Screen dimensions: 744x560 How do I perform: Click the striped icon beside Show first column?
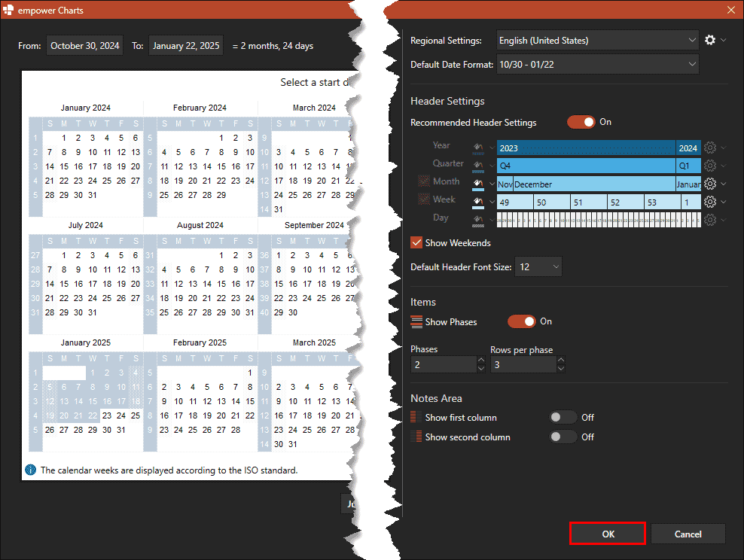tap(416, 417)
